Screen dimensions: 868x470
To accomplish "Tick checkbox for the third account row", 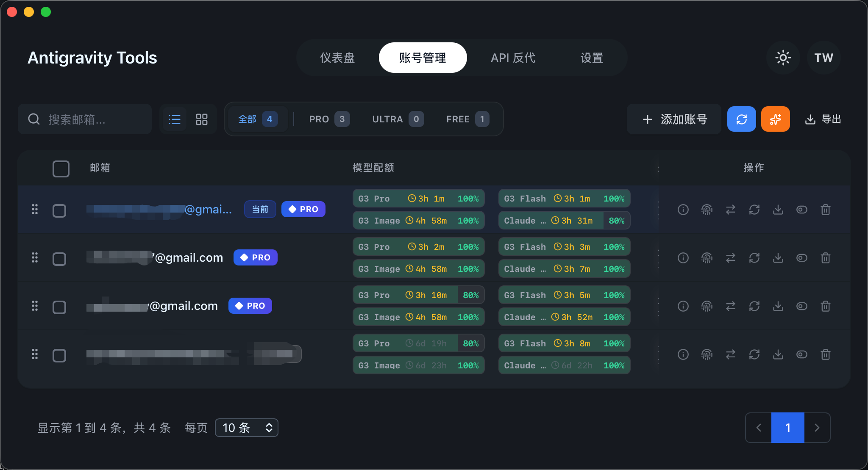I will [59, 307].
